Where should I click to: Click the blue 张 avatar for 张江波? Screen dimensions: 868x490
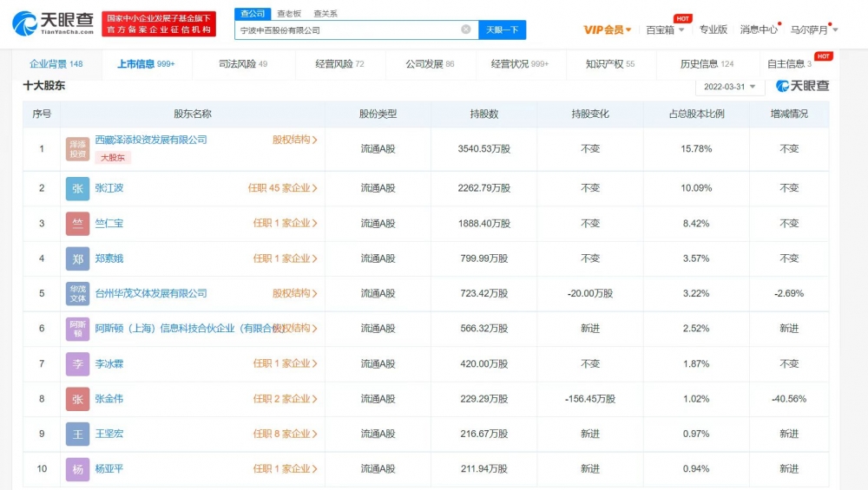(77, 188)
